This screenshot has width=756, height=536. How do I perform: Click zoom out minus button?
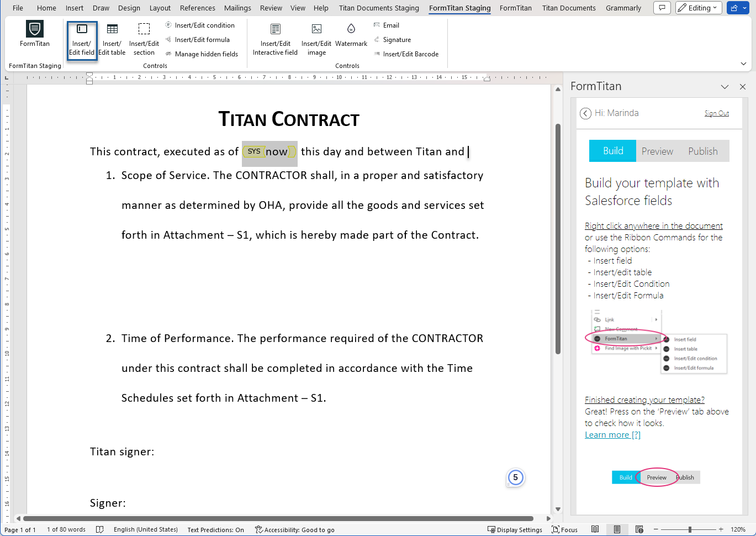pos(655,529)
